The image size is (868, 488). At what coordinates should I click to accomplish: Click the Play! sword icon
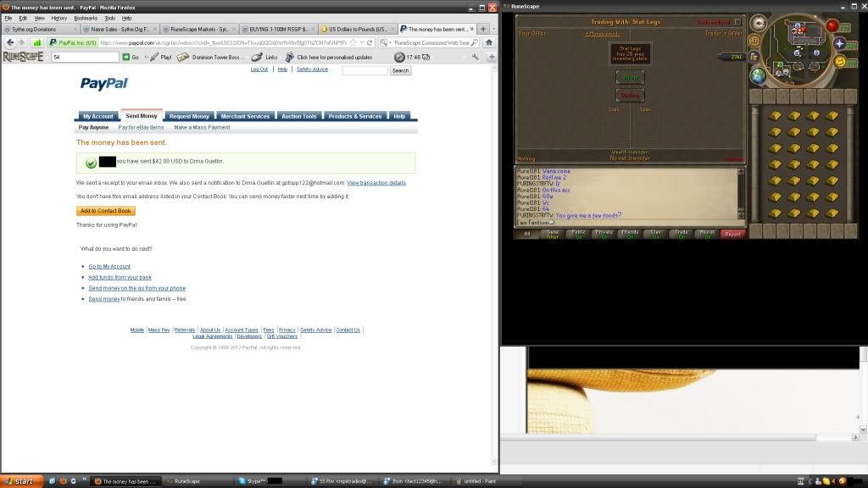pyautogui.click(x=154, y=57)
